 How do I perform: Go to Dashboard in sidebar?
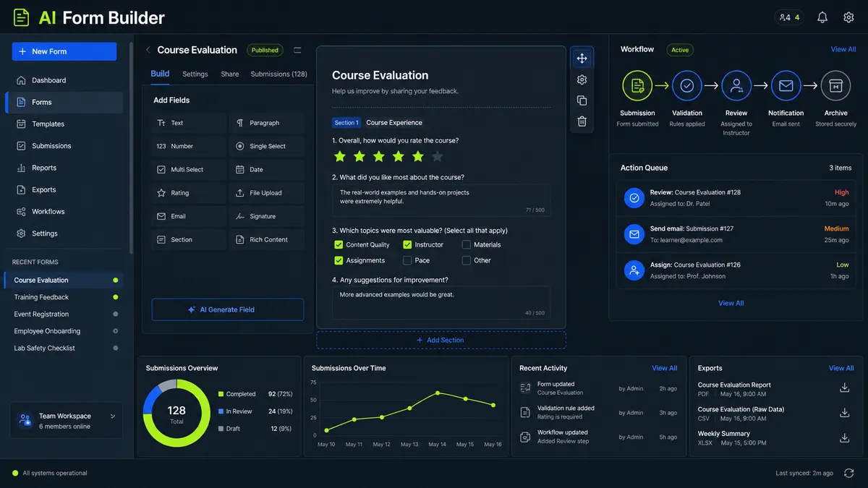click(x=64, y=80)
